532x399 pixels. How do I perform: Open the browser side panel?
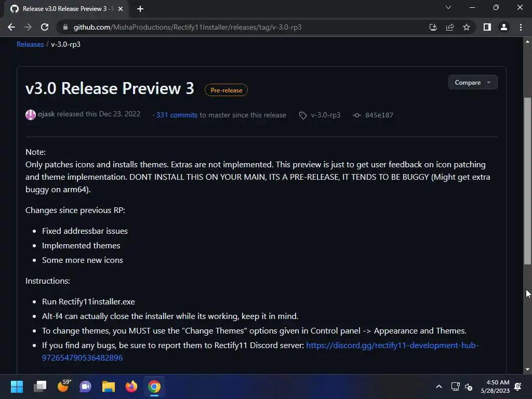(487, 27)
